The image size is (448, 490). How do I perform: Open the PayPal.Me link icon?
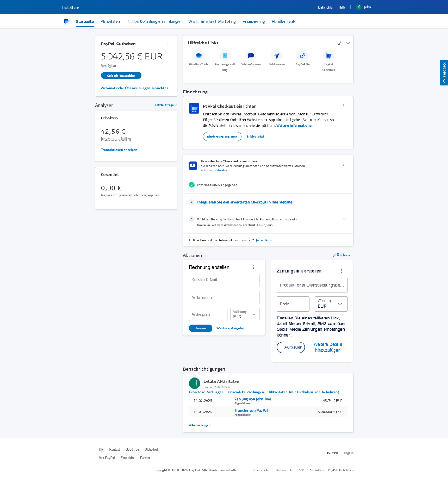tap(303, 56)
